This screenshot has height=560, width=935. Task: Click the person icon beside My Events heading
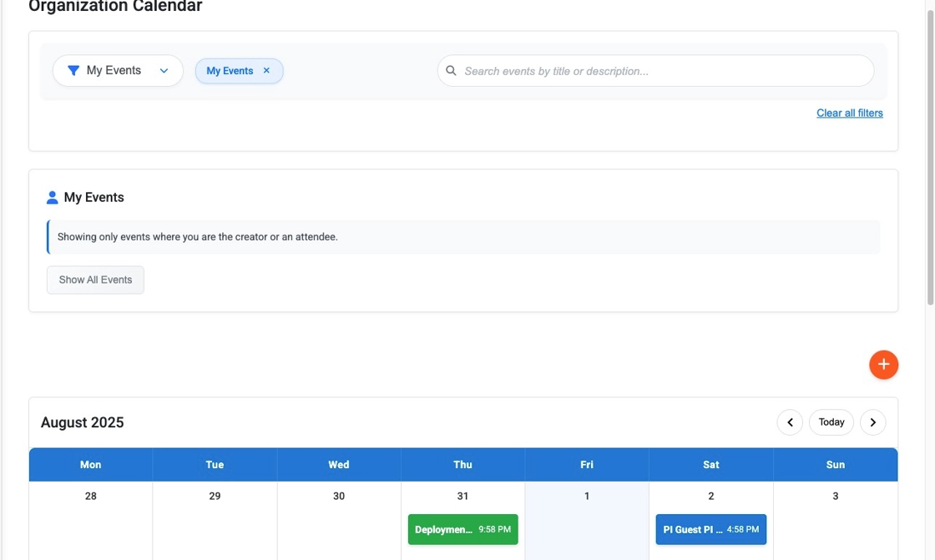[x=53, y=198]
